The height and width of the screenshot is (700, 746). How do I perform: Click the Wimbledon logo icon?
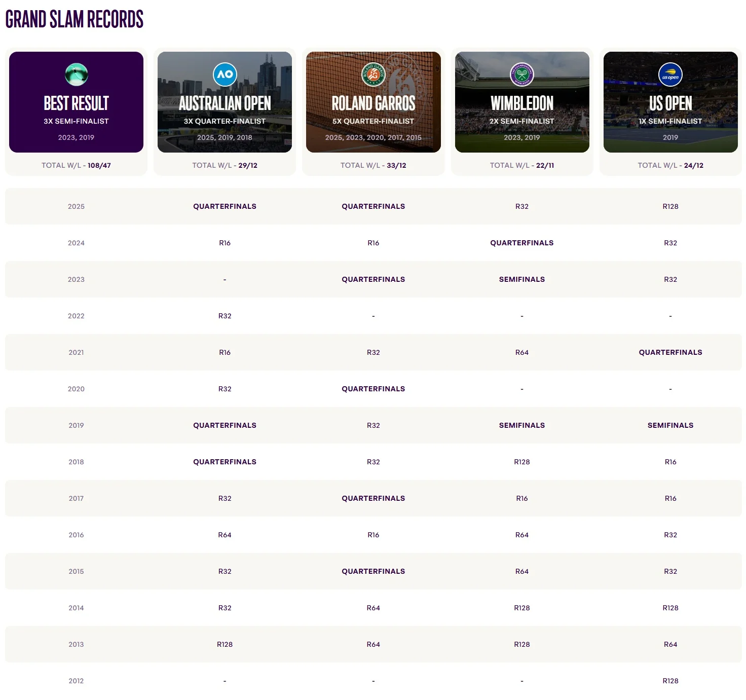pos(521,75)
